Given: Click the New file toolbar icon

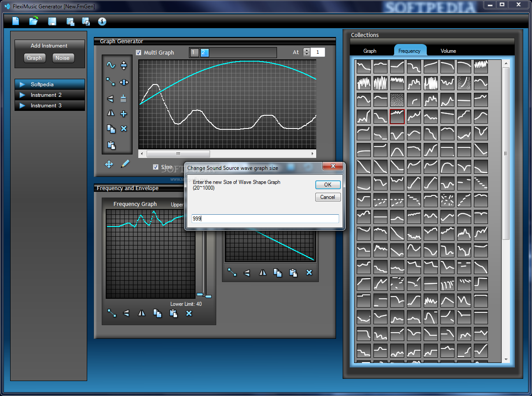Looking at the screenshot, I should click(x=16, y=21).
